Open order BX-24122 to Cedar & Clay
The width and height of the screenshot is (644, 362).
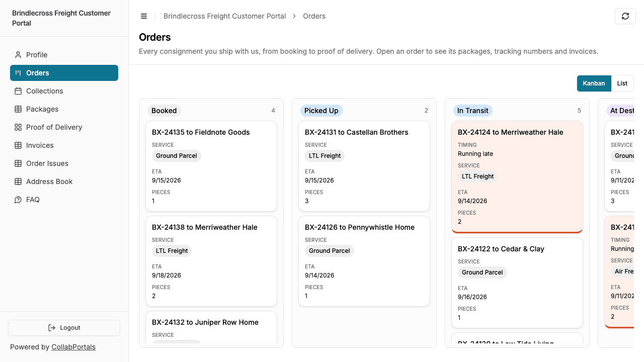click(x=517, y=283)
